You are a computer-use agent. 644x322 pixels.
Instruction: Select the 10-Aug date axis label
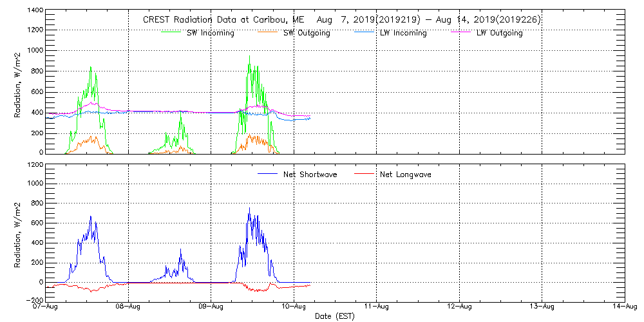pyautogui.click(x=294, y=307)
